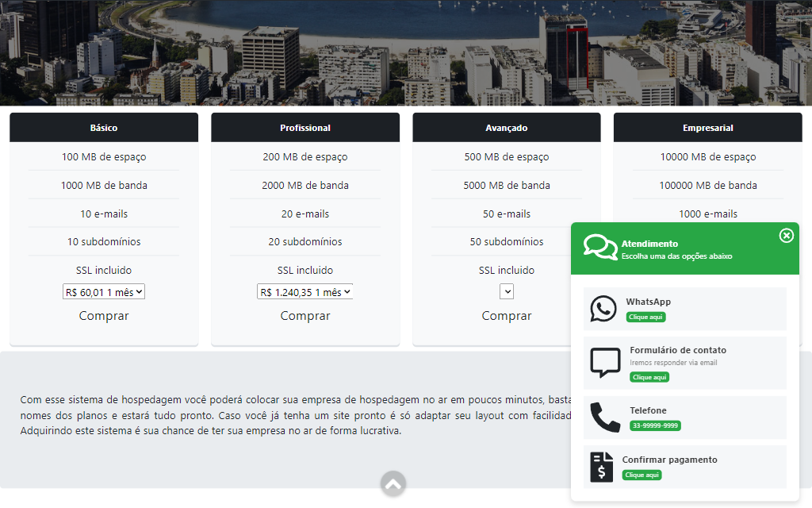812x508 pixels.
Task: Click the Profissional plan header
Action: click(x=305, y=128)
